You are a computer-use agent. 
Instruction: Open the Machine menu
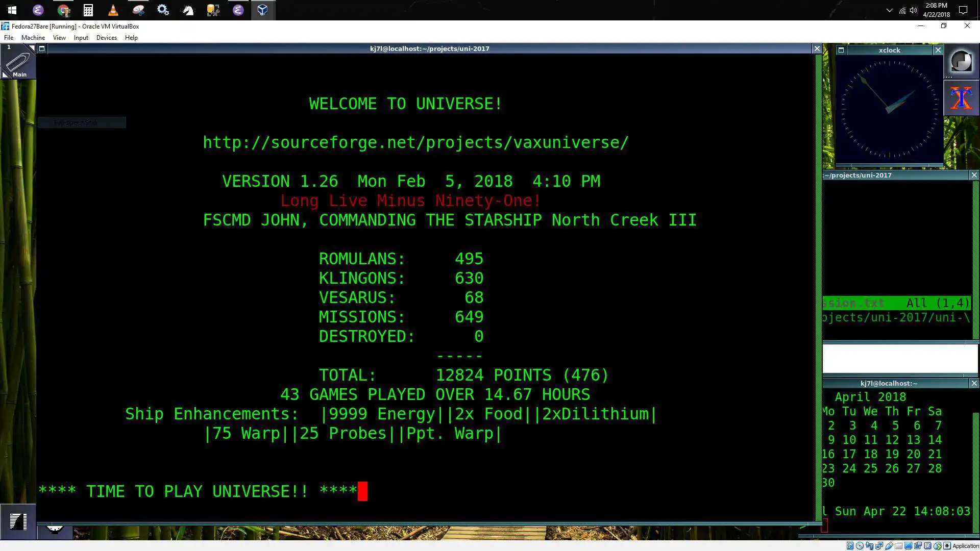[33, 38]
